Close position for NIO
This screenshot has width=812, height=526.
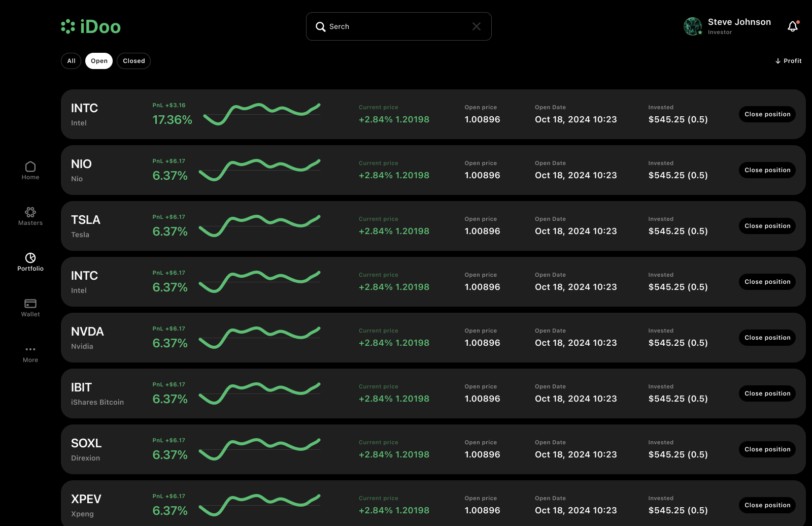click(767, 170)
